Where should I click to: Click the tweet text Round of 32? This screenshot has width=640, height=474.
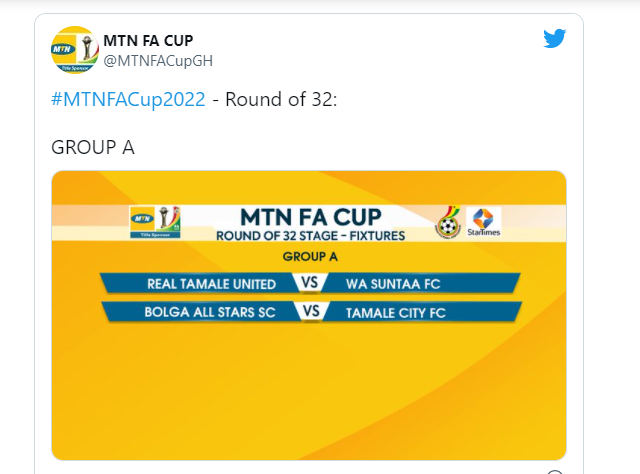pyautogui.click(x=281, y=99)
